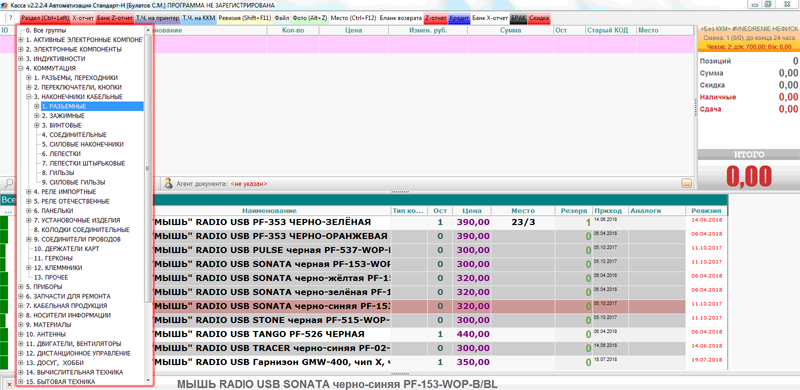Open Ревизия (Shift+F11)

(x=245, y=18)
